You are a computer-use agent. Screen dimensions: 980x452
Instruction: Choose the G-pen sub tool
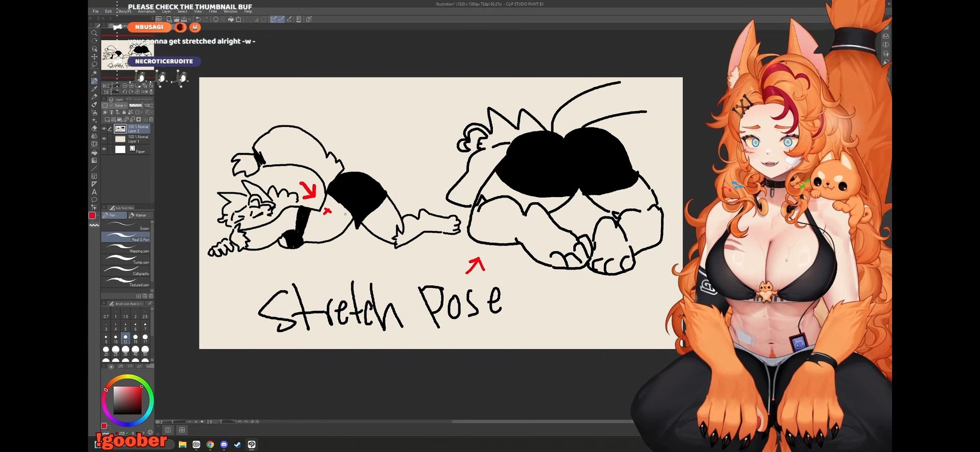126,225
